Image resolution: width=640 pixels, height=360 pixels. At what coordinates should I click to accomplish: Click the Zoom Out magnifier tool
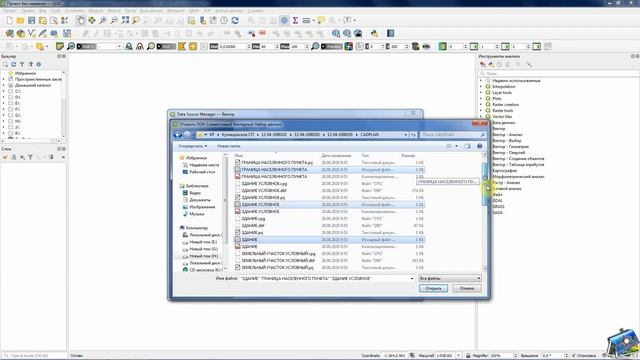tap(114, 20)
